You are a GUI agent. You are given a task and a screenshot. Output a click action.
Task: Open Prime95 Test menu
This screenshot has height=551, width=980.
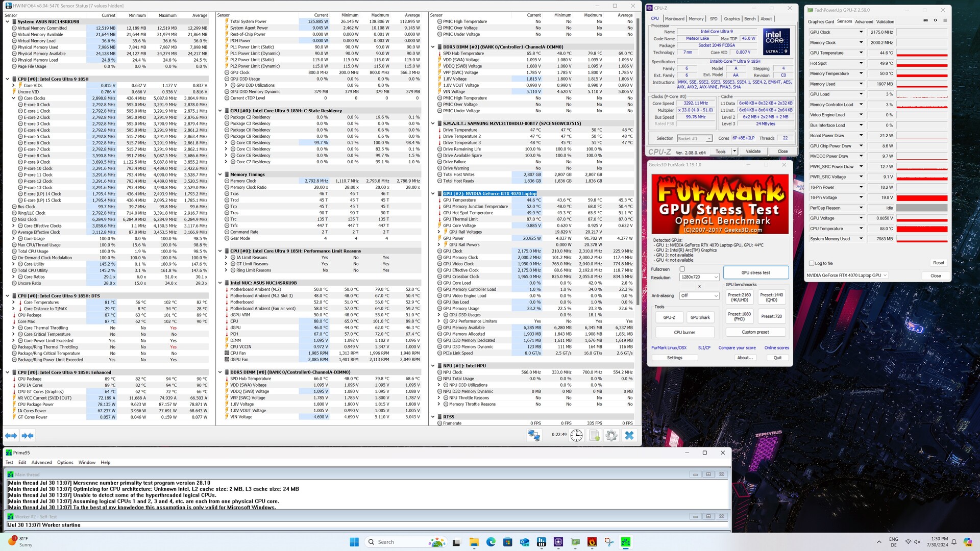tap(9, 462)
